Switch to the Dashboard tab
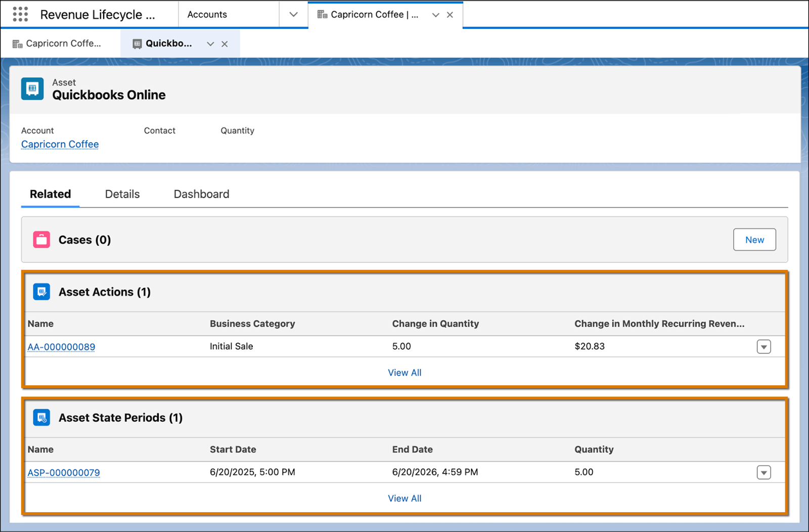 point(201,194)
